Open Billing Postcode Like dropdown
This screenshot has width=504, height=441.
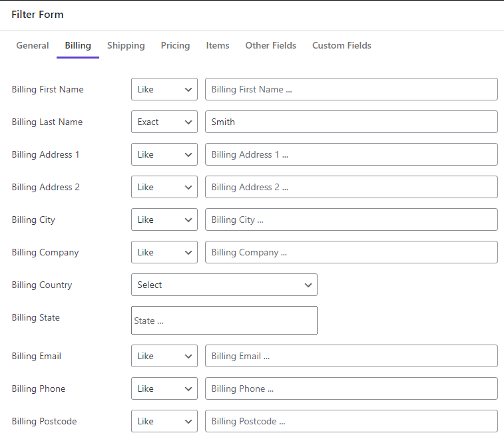[x=164, y=421]
